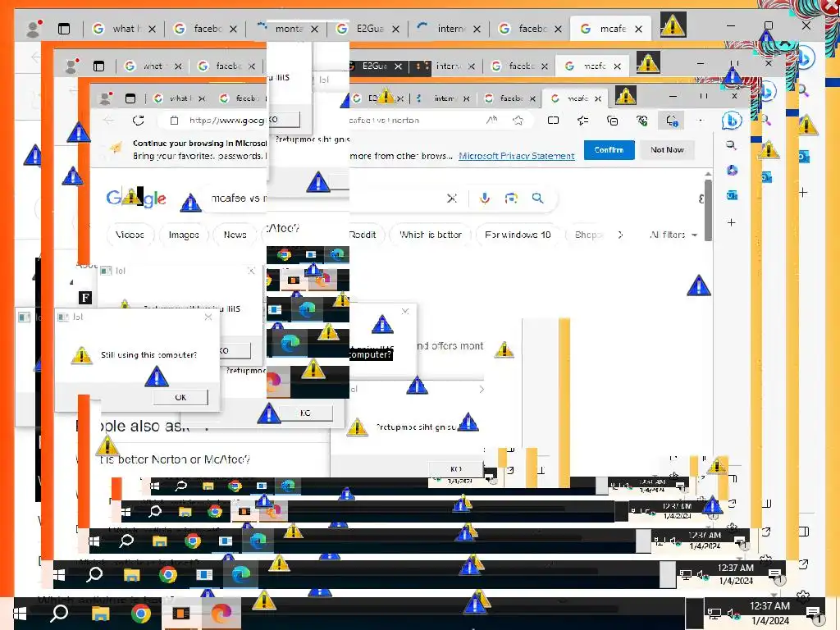Image resolution: width=840 pixels, height=630 pixels.
Task: Click volume tray icon on outermost taskbar
Action: pos(733,614)
